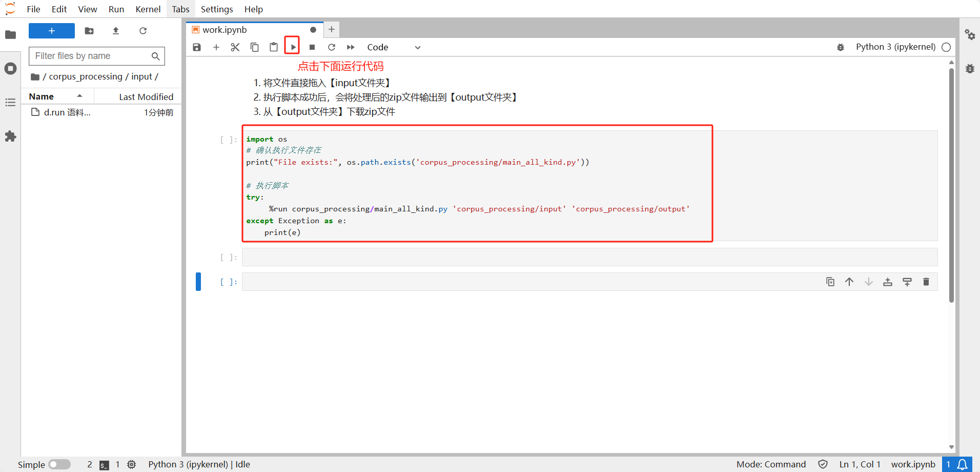This screenshot has width=980, height=472.
Task: Select the work.ipynb notebook tab
Action: (224, 30)
